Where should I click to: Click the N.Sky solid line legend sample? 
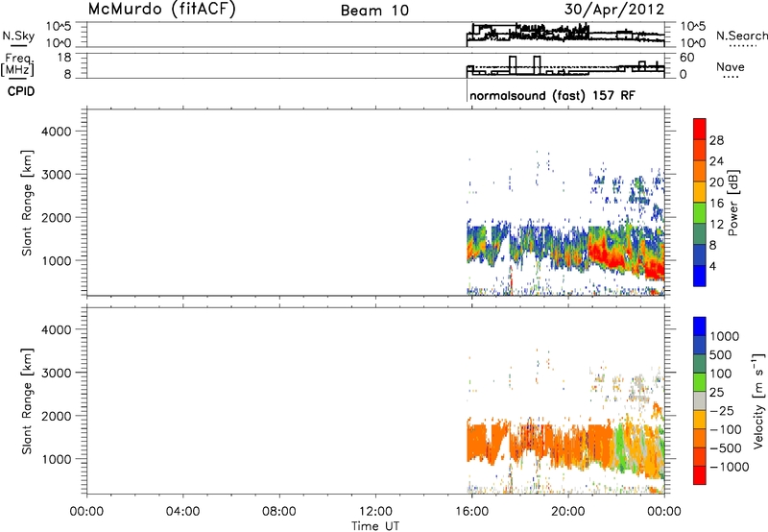point(18,46)
